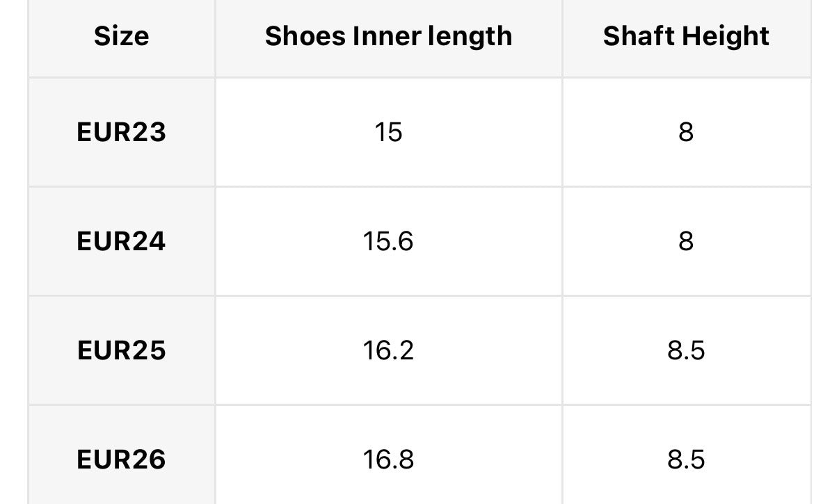The image size is (839, 504).
Task: Click the shaft height 8.5 for EUR26
Action: pos(686,460)
